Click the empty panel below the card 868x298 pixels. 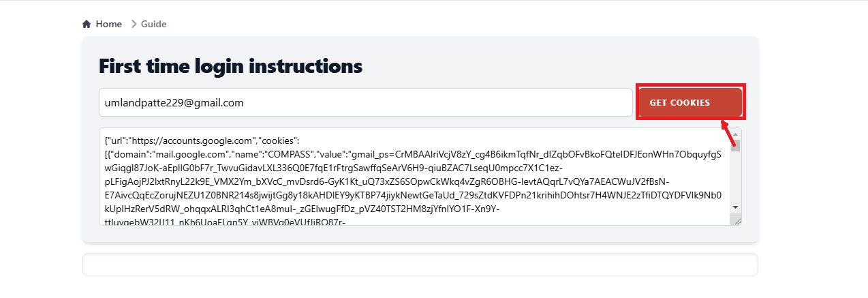[420, 265]
